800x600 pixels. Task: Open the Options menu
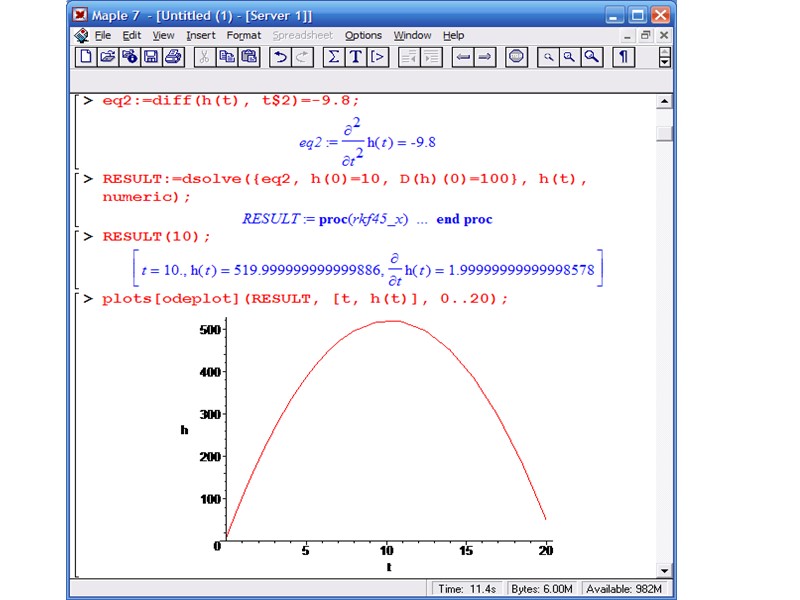(x=363, y=35)
